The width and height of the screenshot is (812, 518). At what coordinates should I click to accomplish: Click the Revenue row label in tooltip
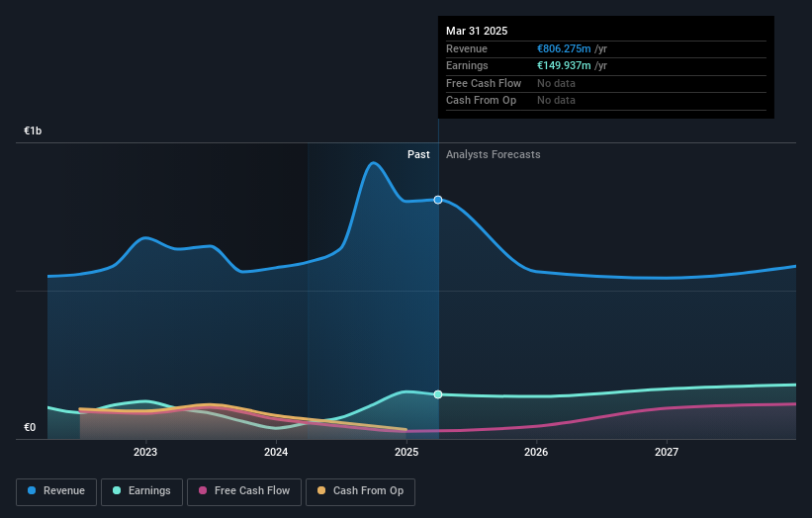pos(467,48)
